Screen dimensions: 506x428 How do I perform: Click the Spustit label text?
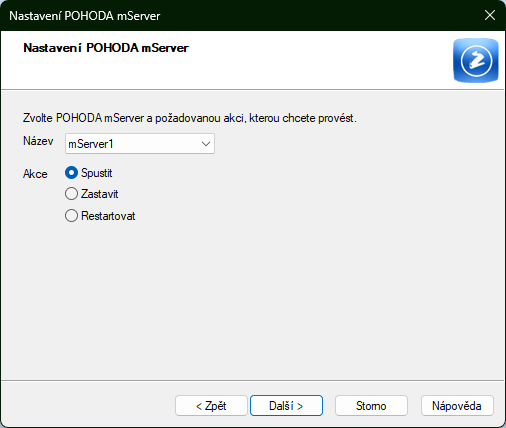click(x=97, y=173)
